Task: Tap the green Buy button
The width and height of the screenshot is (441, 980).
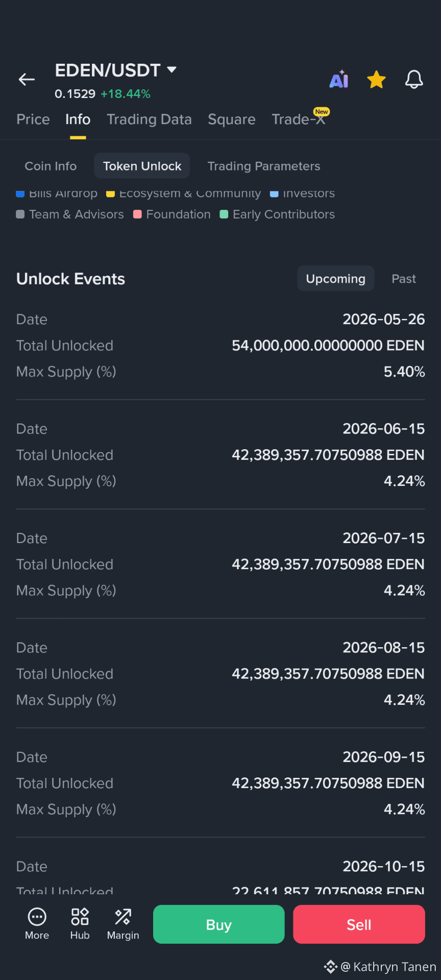Action: 219,924
